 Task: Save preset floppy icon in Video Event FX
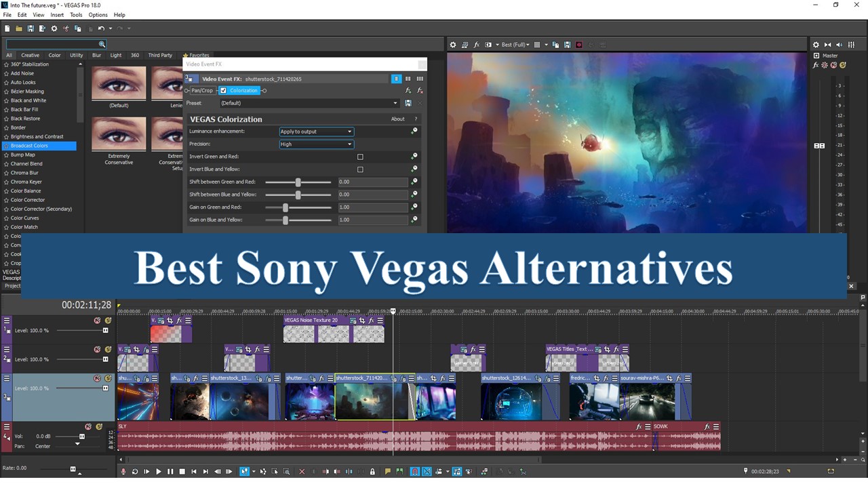[x=408, y=103]
